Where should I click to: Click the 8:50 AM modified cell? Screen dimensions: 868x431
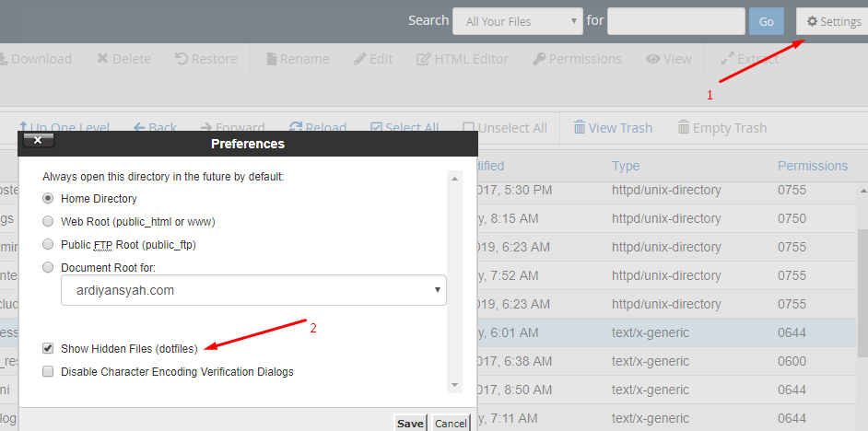coord(514,390)
